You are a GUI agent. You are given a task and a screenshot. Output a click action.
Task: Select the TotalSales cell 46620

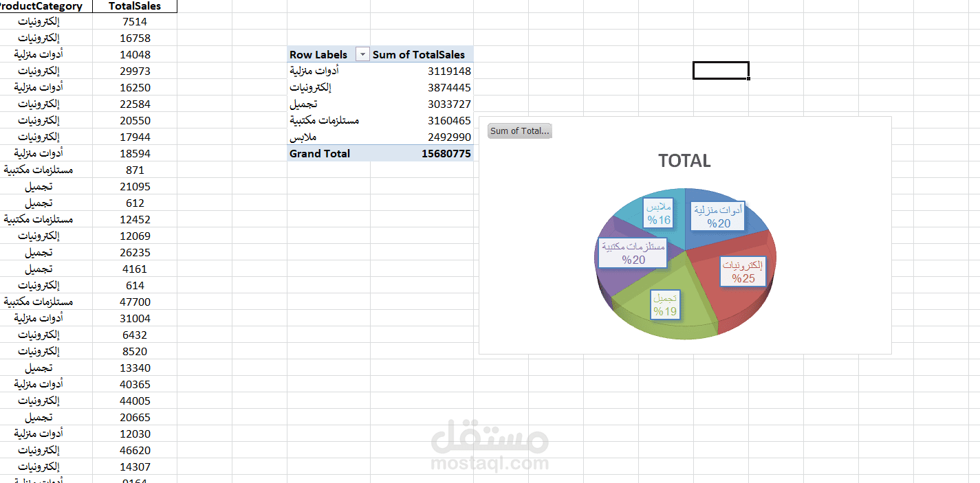[135, 450]
